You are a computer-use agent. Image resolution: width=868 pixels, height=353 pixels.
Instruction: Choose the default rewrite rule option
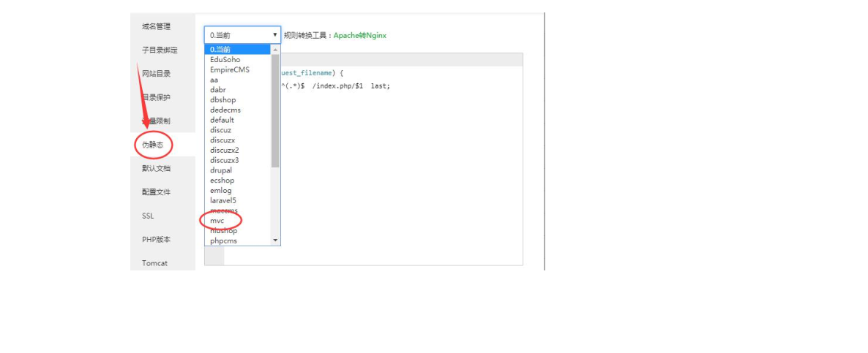tap(238, 120)
